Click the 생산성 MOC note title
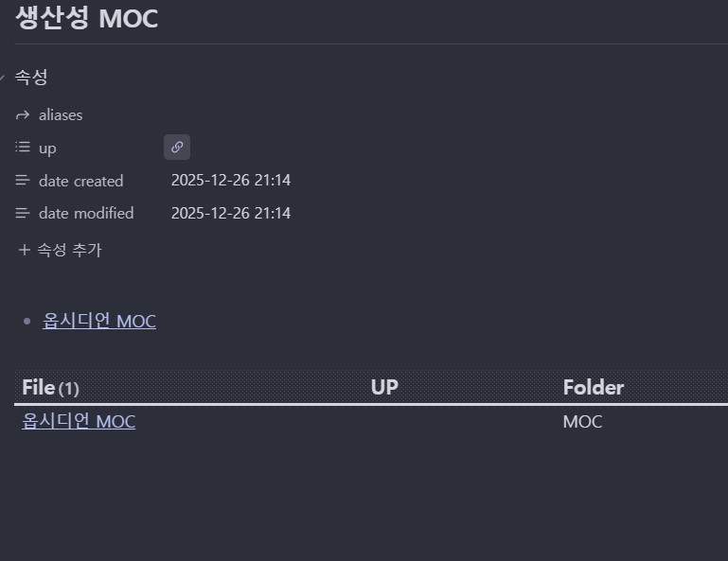Viewport: 728px width, 561px height. (x=87, y=19)
